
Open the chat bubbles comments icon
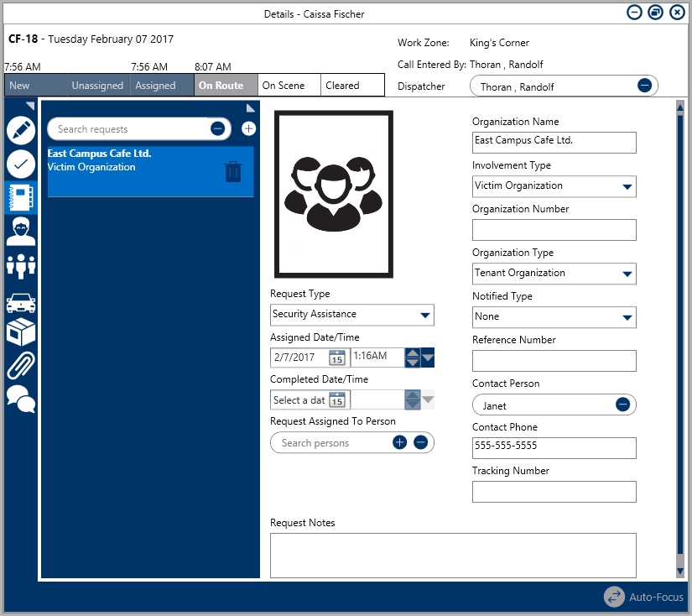pos(21,399)
